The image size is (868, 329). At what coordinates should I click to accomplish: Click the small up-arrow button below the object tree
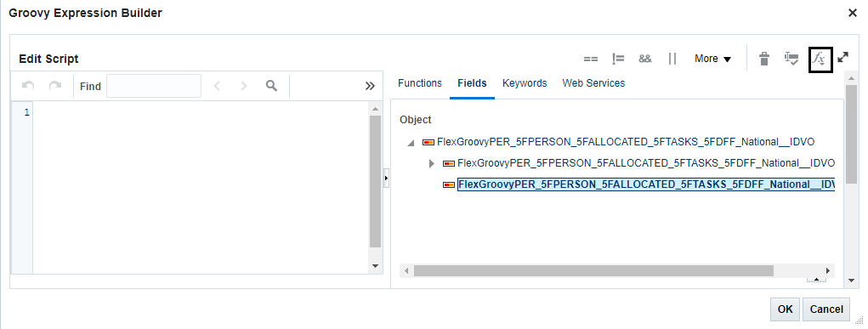(816, 279)
